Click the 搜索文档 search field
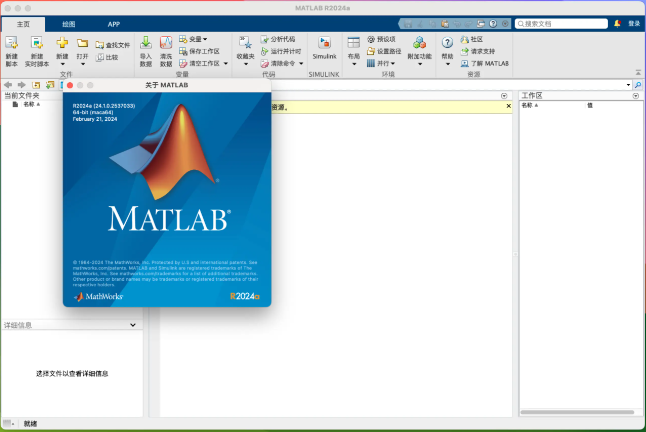 560,22
